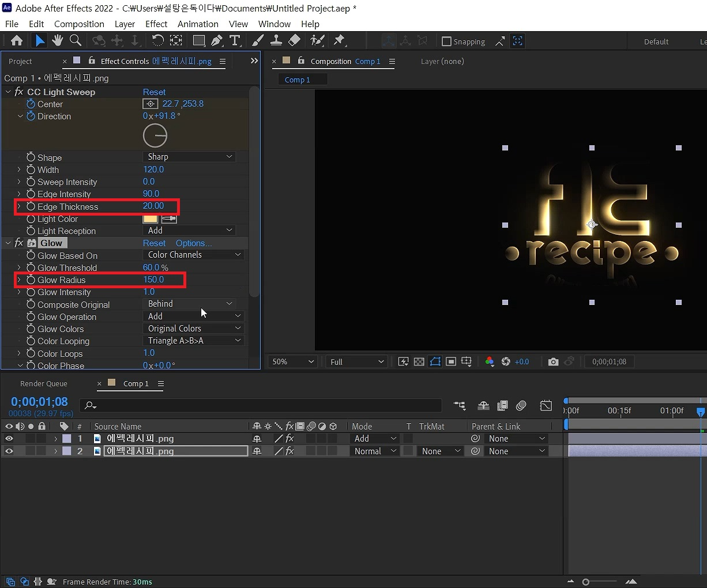Click the Composition Mini-Flowchart icon in timeline
Image resolution: width=707 pixels, height=588 pixels.
point(460,406)
